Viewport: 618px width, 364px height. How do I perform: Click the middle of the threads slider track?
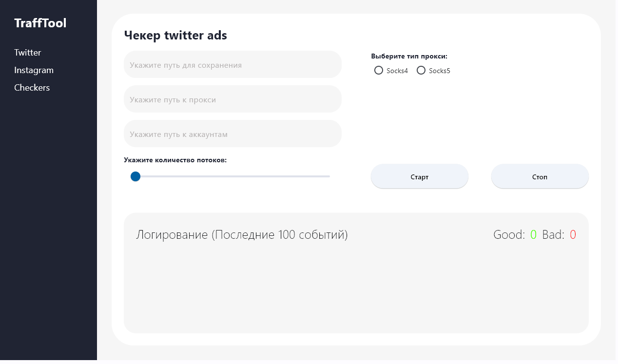232,176
